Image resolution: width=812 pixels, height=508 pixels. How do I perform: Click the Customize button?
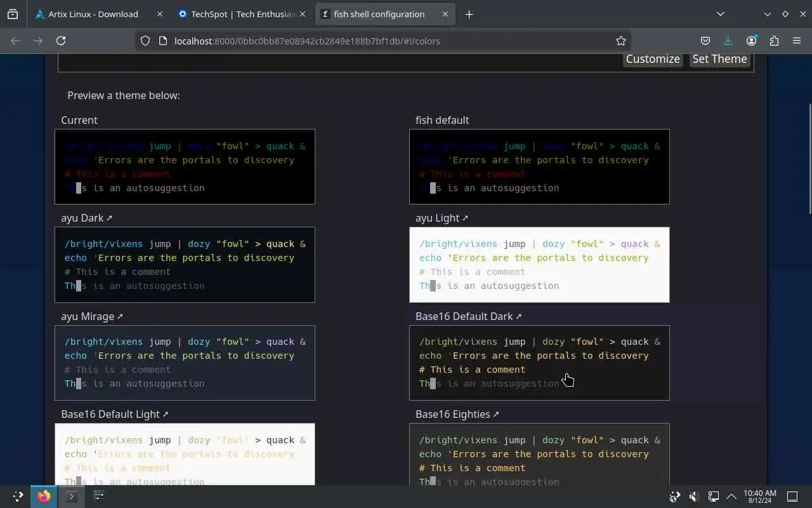point(653,59)
